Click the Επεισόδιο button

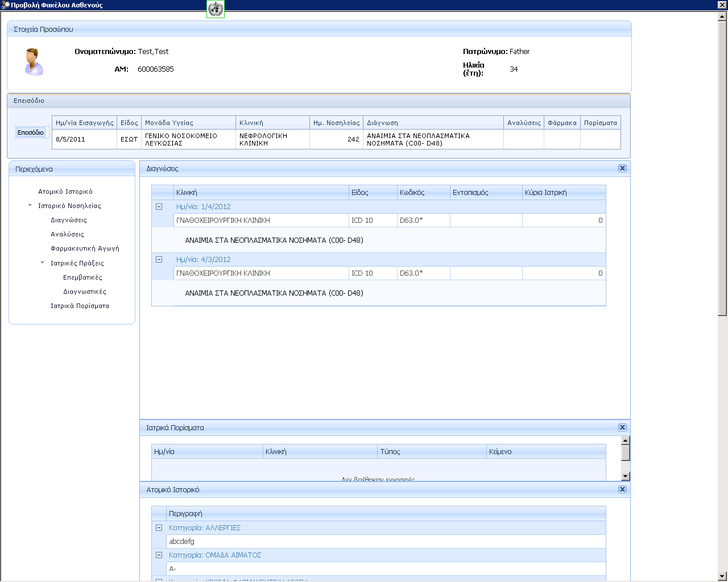coord(31,132)
